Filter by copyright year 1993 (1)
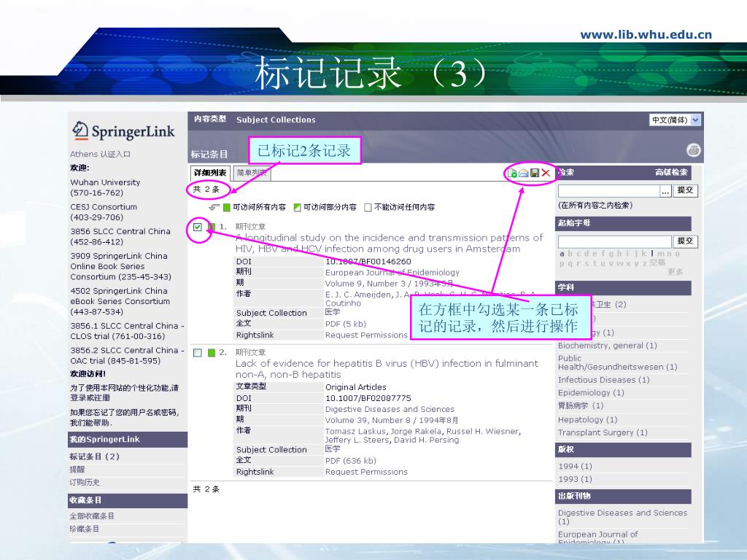747x560 pixels. [x=575, y=479]
